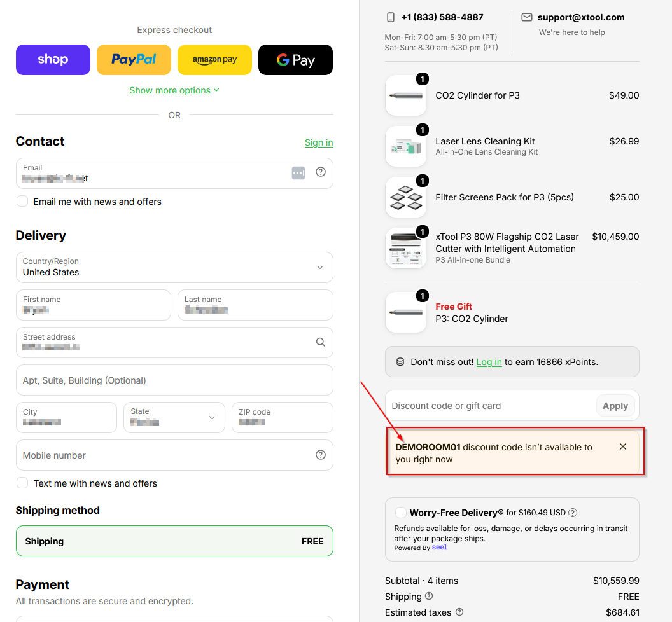The width and height of the screenshot is (672, 622).
Task: Click the phone icon beside support number
Action: pos(391,17)
